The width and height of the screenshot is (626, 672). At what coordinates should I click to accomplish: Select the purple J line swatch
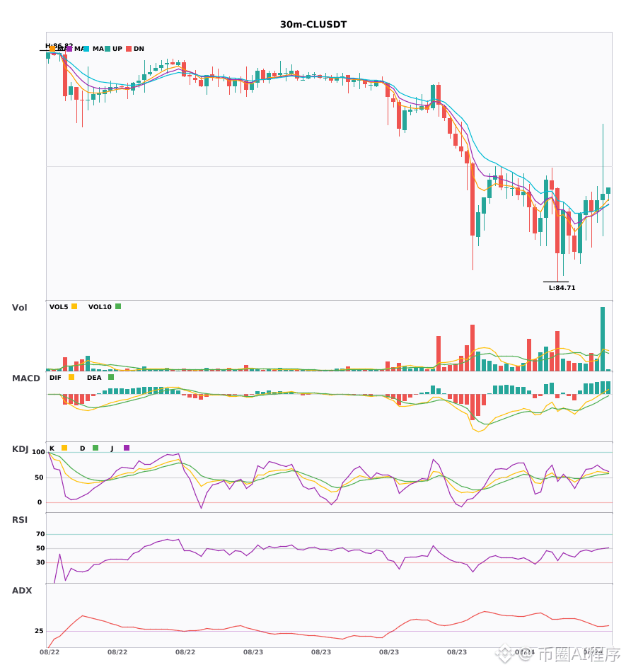pyautogui.click(x=127, y=448)
